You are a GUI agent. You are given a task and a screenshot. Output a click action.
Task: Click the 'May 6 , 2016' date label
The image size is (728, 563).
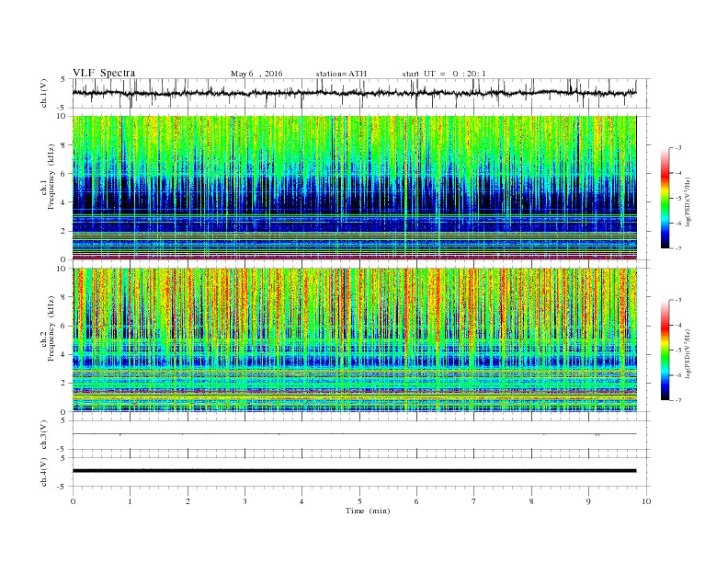point(256,74)
